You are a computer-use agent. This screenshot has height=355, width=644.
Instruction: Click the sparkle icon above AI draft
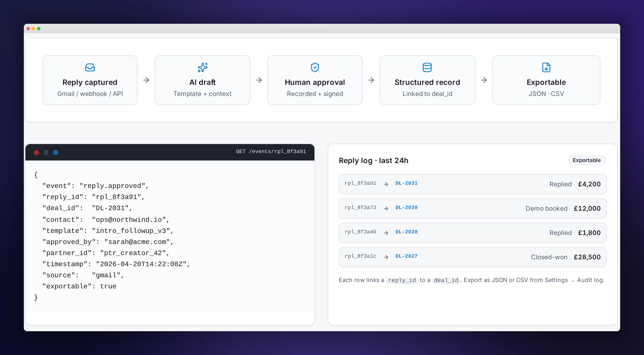(x=202, y=67)
